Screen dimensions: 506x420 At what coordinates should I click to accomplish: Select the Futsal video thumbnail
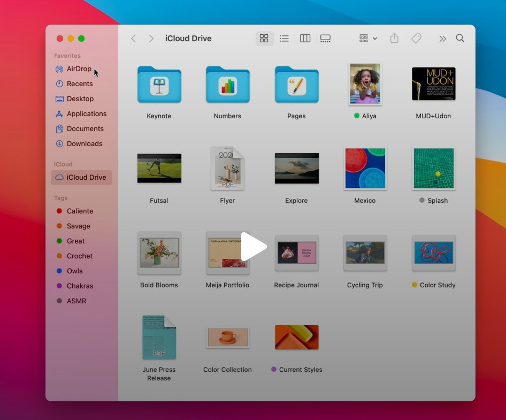click(x=159, y=168)
